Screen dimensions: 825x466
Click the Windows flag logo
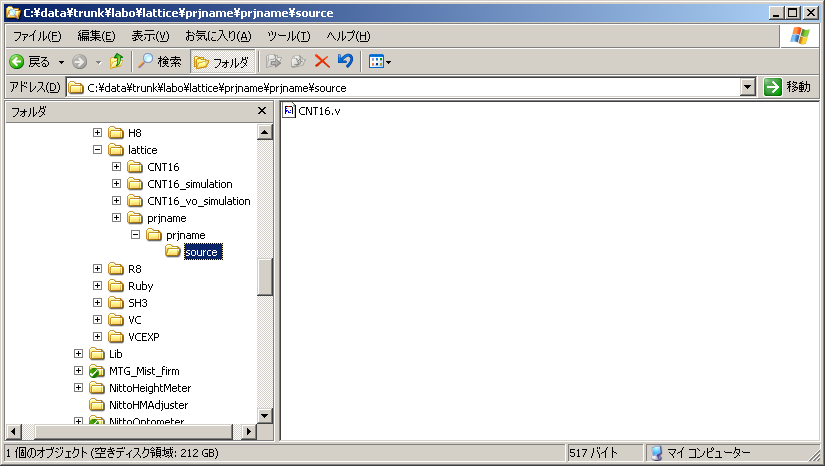[800, 36]
